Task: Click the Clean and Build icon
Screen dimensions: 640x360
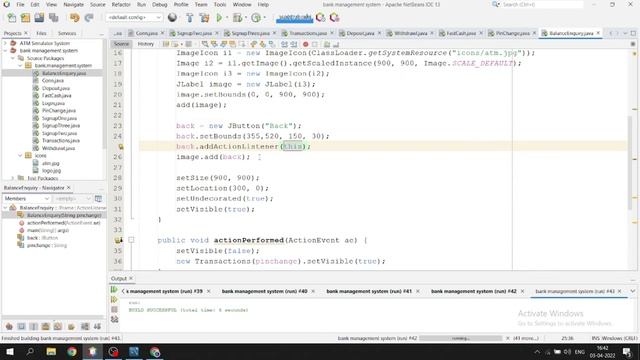Action: click(x=204, y=18)
